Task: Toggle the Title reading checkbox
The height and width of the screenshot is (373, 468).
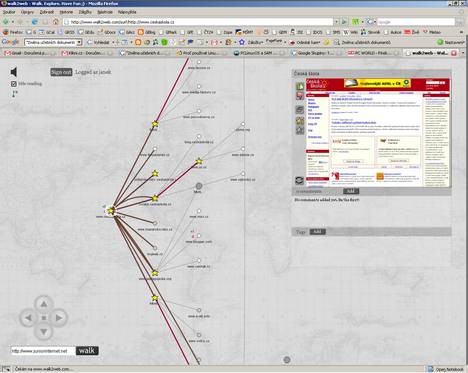Action: (14, 84)
